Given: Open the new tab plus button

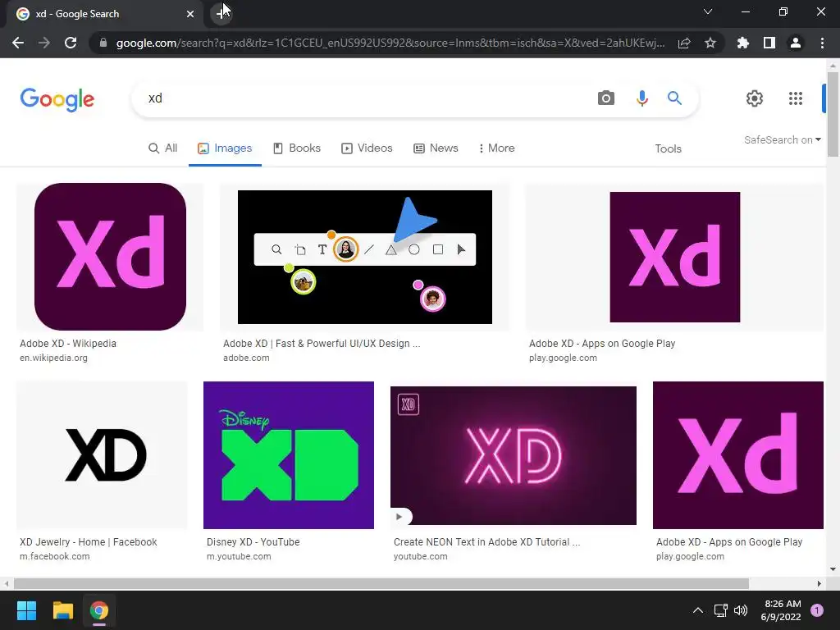Looking at the screenshot, I should tap(221, 14).
